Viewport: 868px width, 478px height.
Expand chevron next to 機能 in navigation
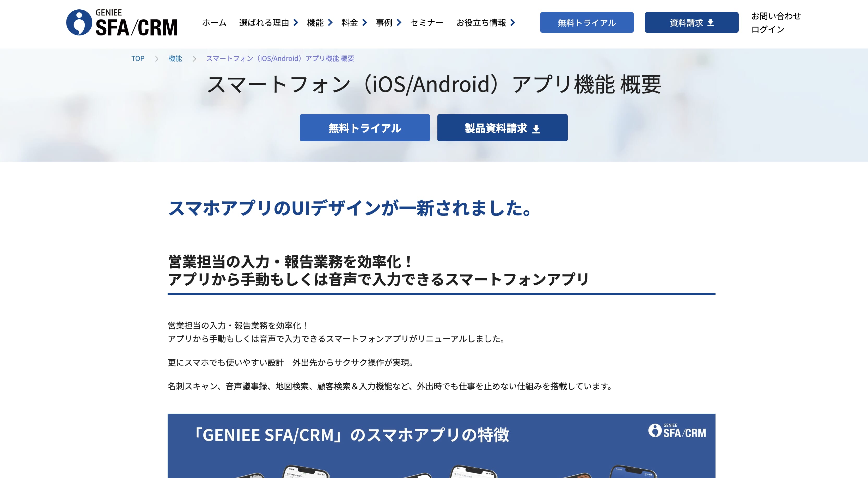click(330, 23)
